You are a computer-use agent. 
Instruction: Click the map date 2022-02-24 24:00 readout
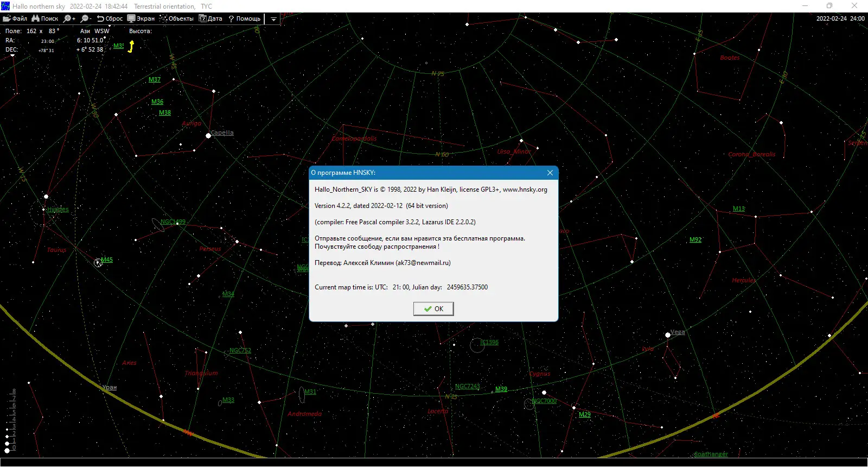840,18
